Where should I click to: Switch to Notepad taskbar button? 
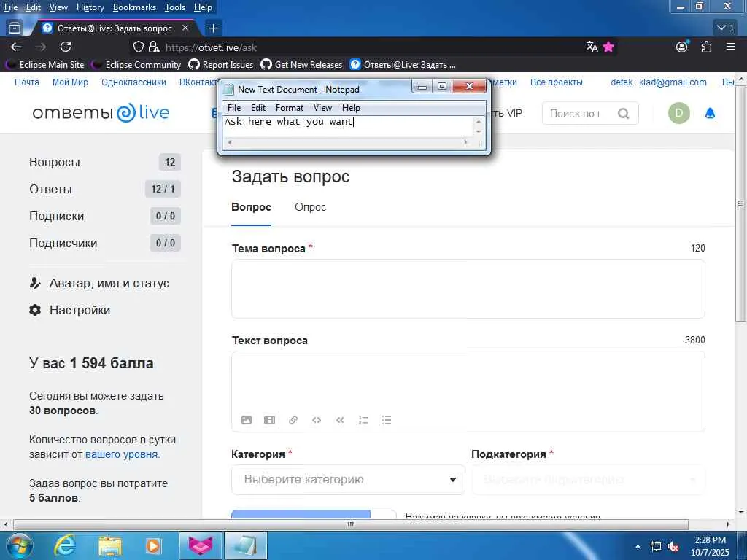246,545
